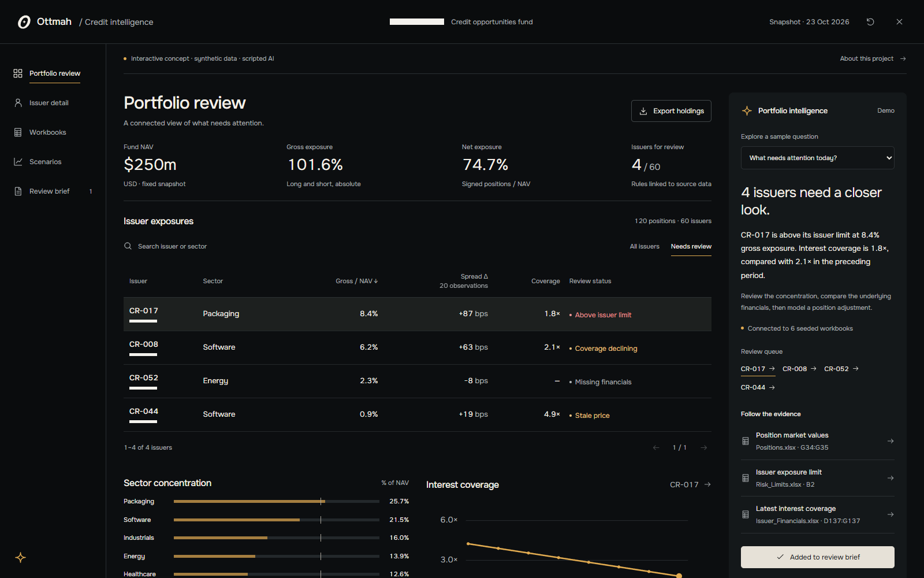Open Portfolio review grid icon

[18, 73]
